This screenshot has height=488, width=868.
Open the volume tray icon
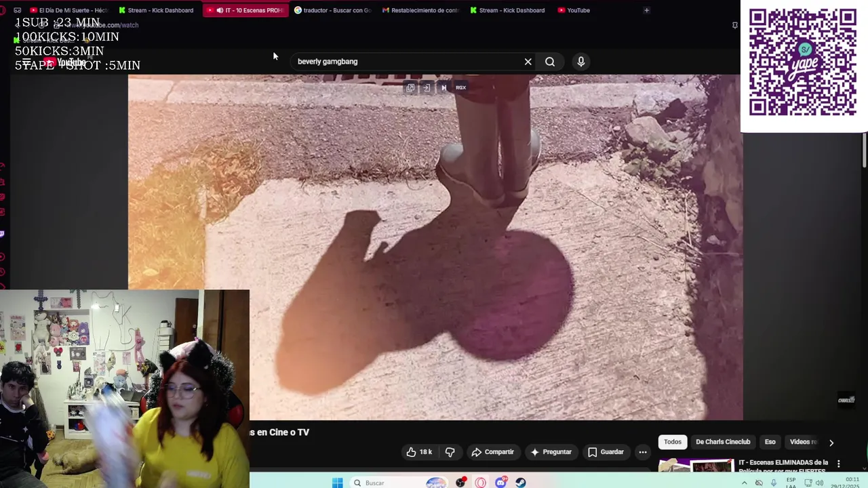(820, 483)
